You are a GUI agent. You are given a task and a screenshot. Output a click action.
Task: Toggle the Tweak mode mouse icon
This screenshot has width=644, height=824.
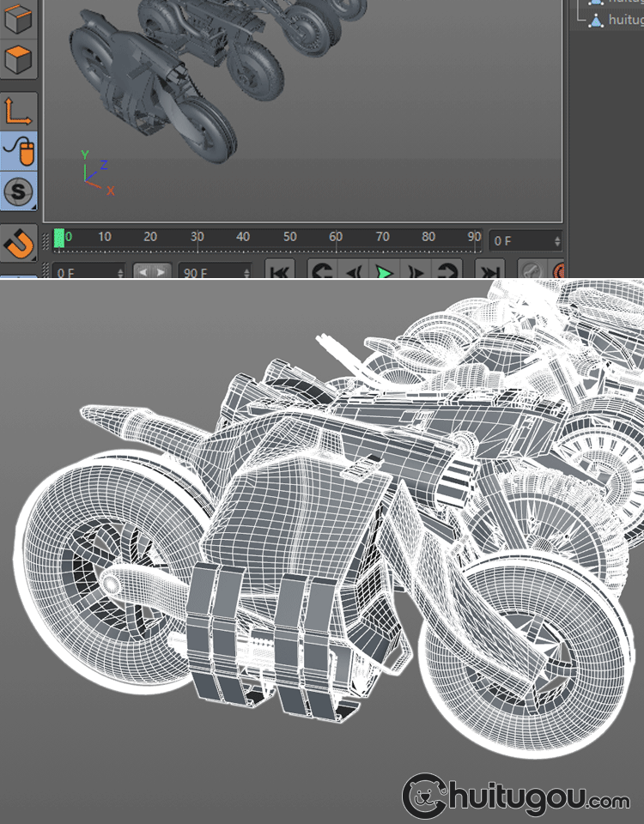(19, 152)
